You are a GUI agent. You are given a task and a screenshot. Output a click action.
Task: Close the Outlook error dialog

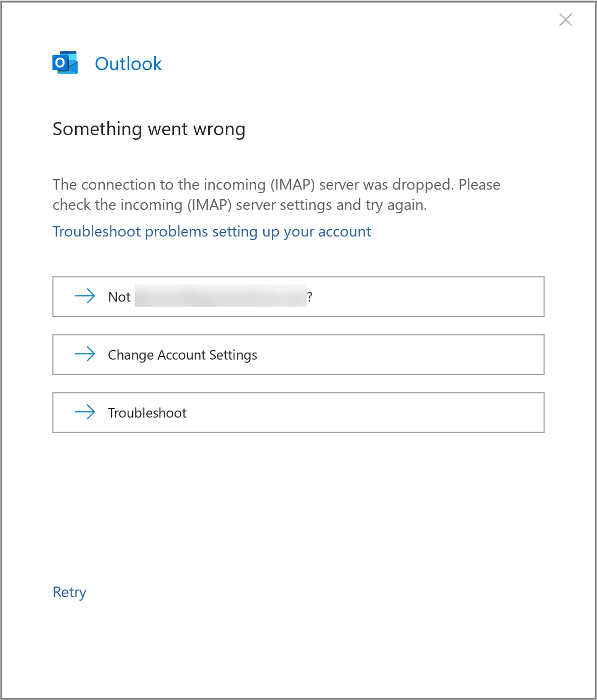tap(566, 20)
